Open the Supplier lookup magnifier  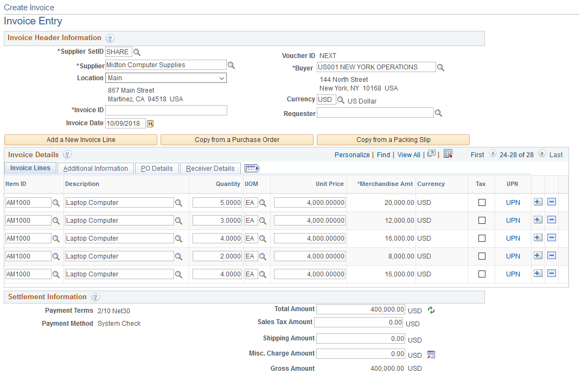(x=231, y=65)
